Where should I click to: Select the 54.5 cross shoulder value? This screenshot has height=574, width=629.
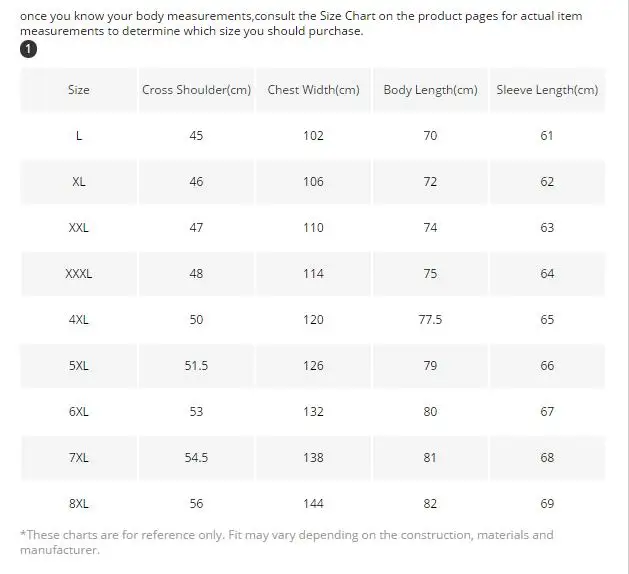[x=196, y=458]
